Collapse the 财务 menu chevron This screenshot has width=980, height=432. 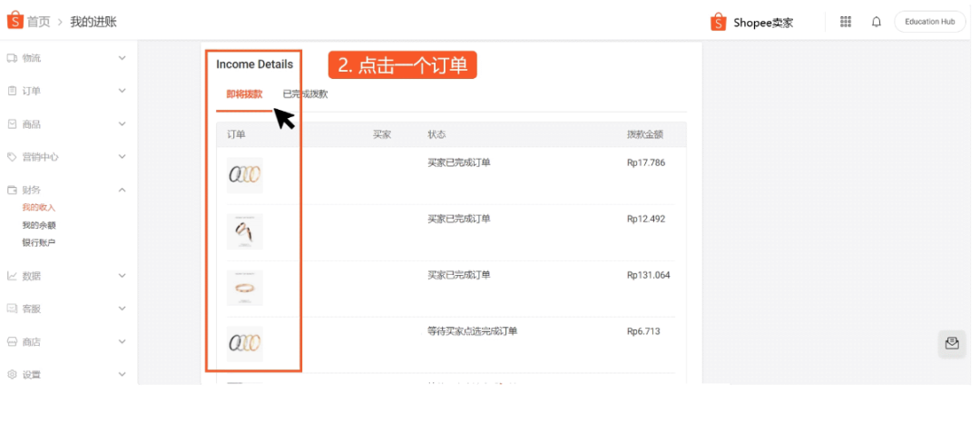(x=122, y=190)
